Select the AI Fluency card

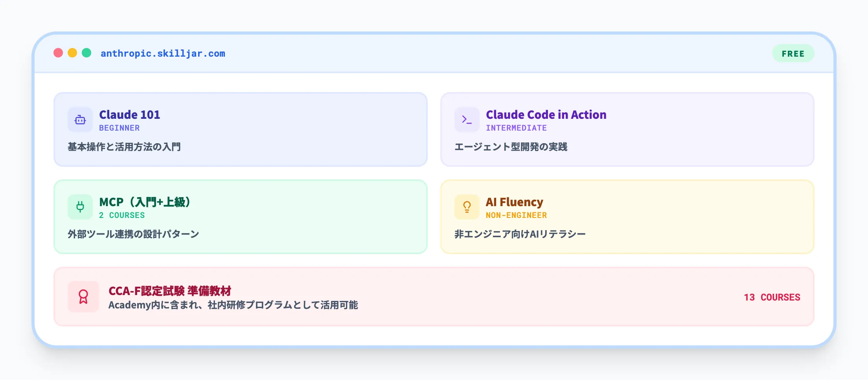click(628, 216)
